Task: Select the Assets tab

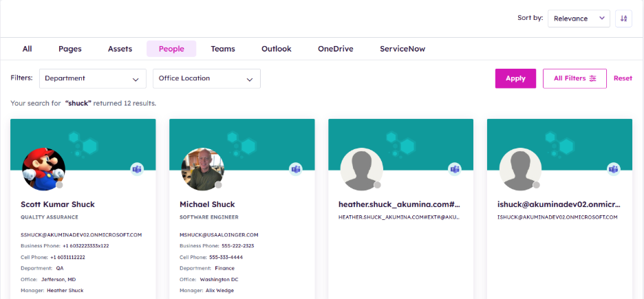Action: click(x=120, y=49)
